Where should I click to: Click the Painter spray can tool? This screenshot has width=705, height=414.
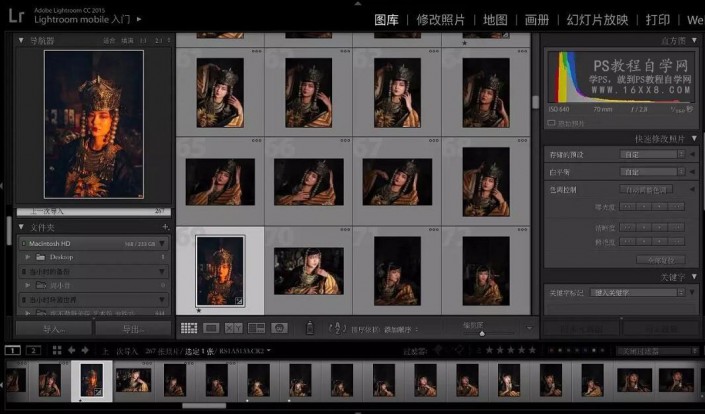[x=310, y=327]
